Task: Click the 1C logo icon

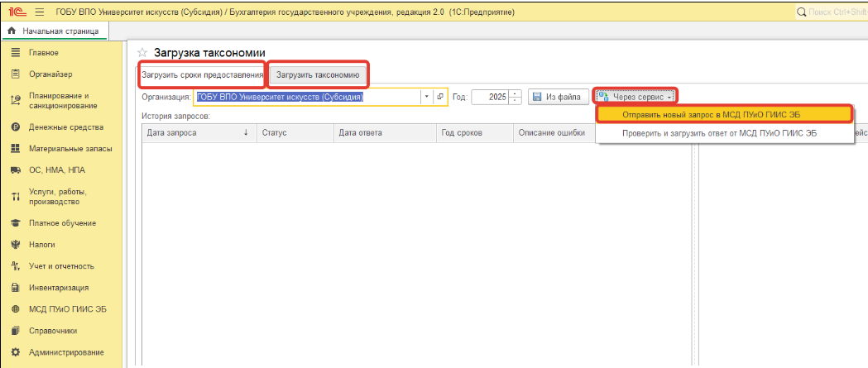Action: [x=16, y=13]
